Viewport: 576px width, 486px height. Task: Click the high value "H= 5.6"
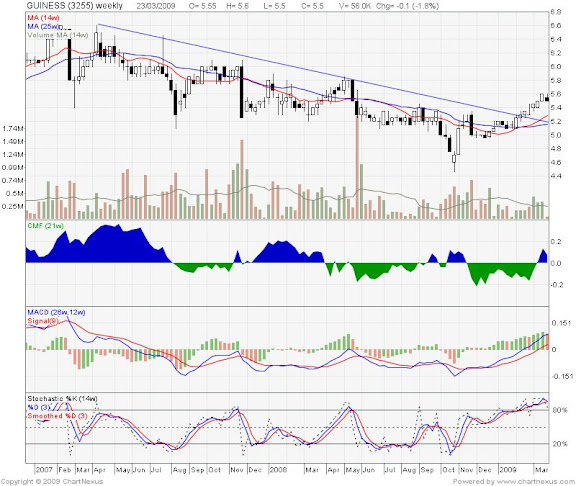click(x=238, y=6)
